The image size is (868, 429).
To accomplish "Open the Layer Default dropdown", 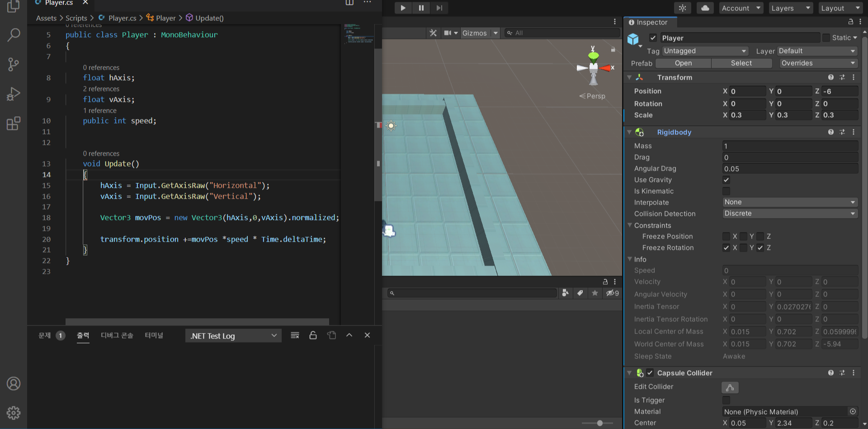I will [817, 51].
